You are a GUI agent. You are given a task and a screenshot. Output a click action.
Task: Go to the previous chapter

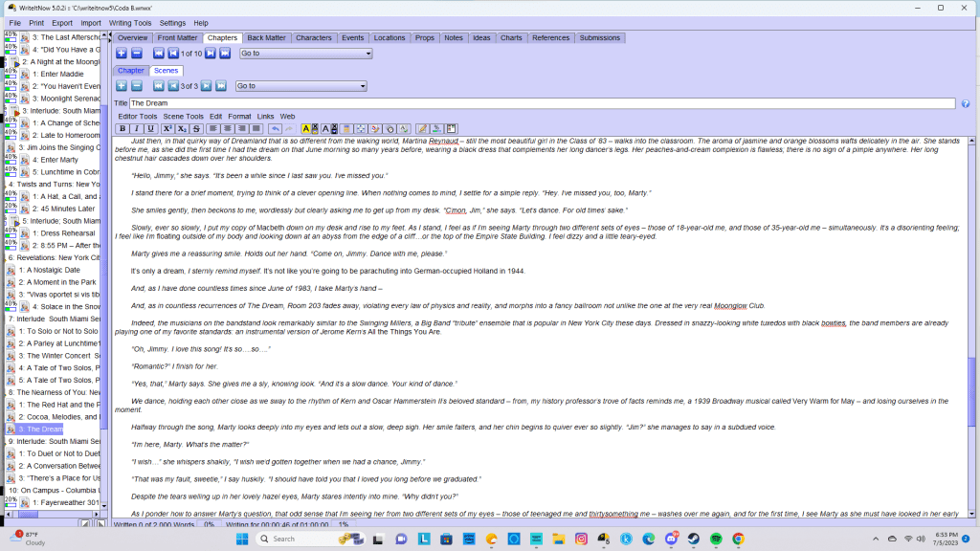172,54
